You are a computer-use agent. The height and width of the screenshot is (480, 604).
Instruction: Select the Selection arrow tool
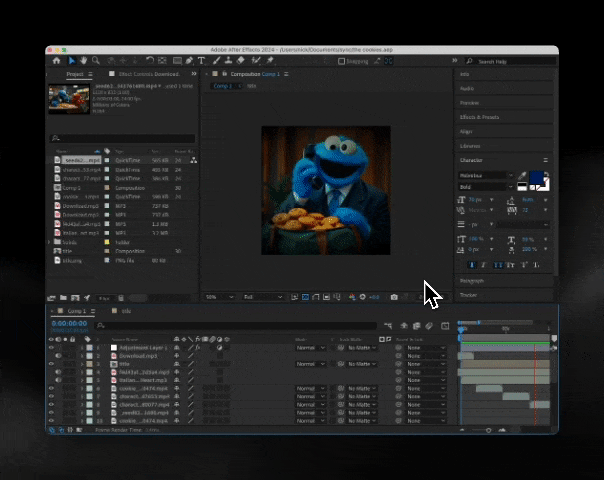72,60
